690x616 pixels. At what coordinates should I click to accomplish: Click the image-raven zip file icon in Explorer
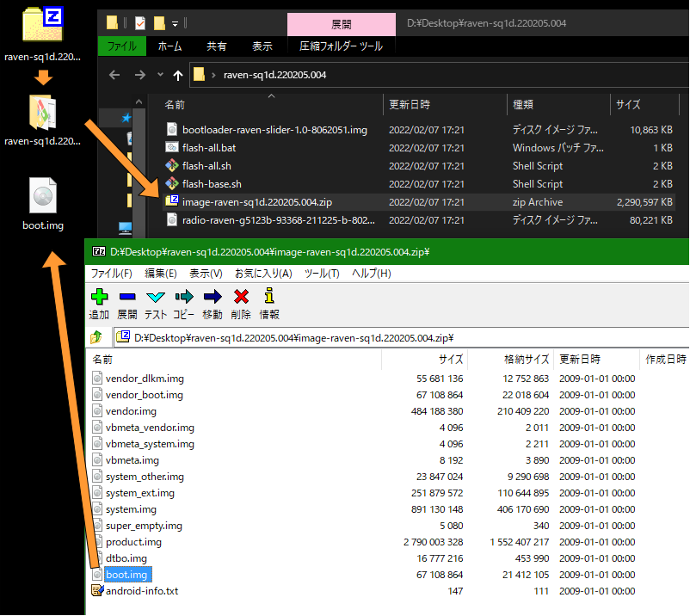tap(171, 201)
